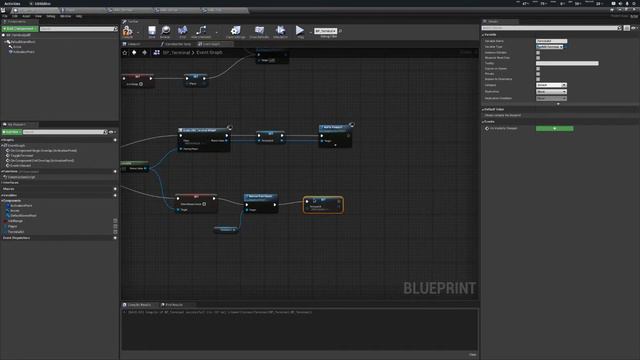Open the Category dropdown in Details
The width and height of the screenshot is (640, 360).
point(551,85)
